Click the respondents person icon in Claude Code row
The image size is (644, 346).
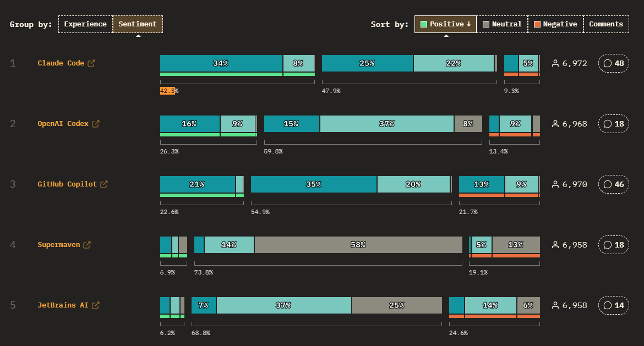(555, 63)
